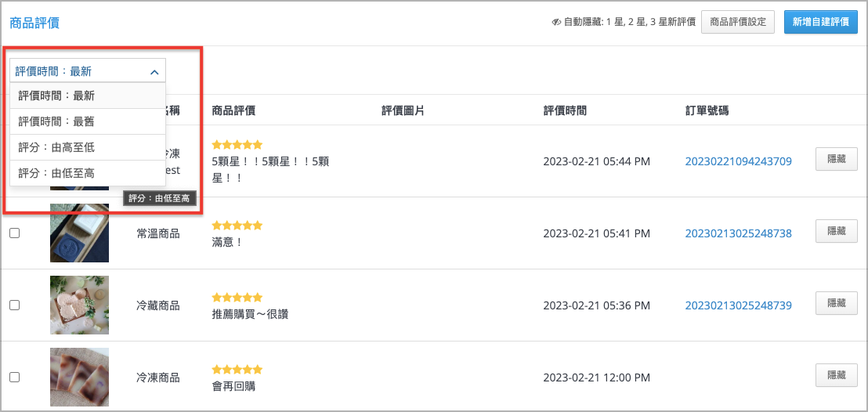The height and width of the screenshot is (412, 868).
Task: Open order link 20230213025248738
Action: click(739, 233)
